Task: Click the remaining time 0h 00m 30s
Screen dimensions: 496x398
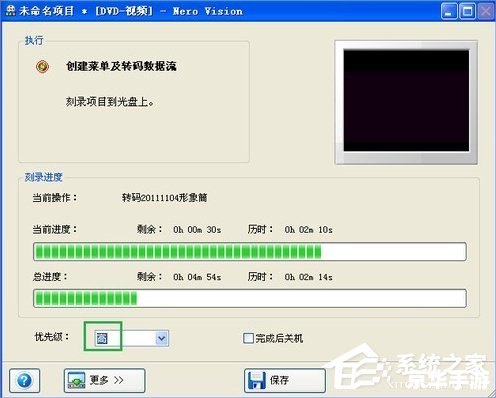Action: pos(197,230)
